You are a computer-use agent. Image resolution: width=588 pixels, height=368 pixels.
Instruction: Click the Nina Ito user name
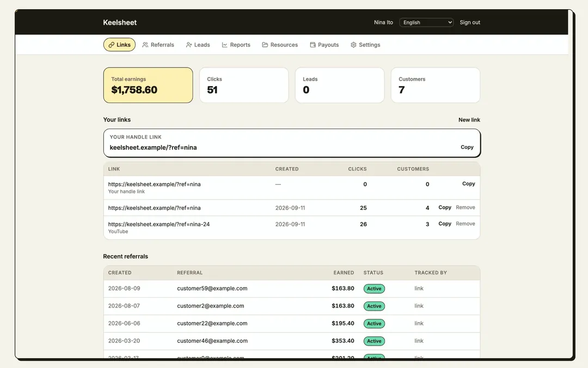[383, 22]
